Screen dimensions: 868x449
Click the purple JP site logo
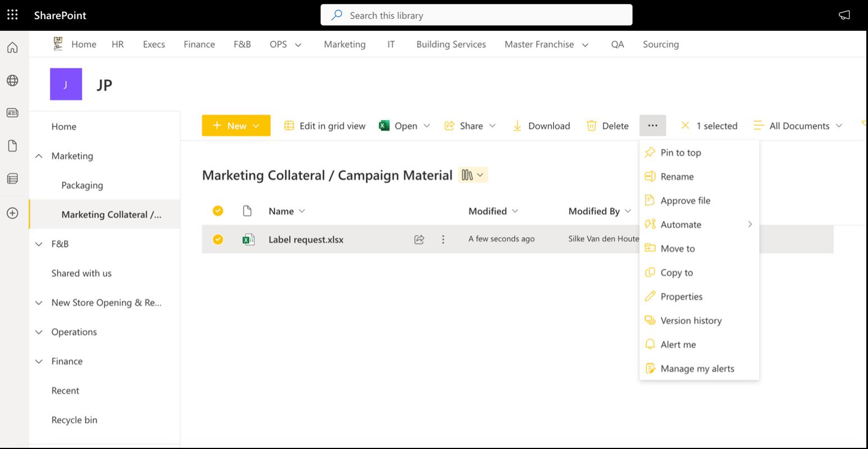(x=66, y=84)
